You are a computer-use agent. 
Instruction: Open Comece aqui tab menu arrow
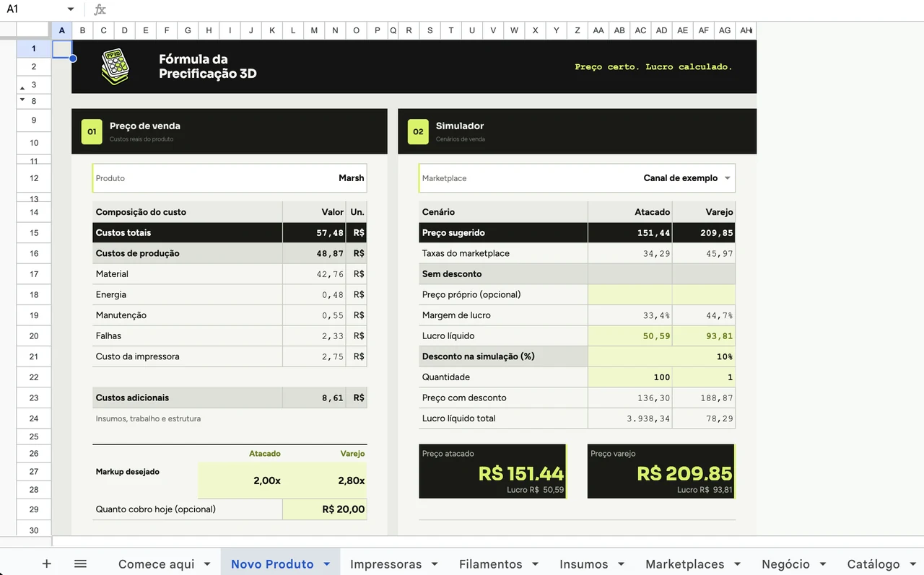(x=207, y=564)
